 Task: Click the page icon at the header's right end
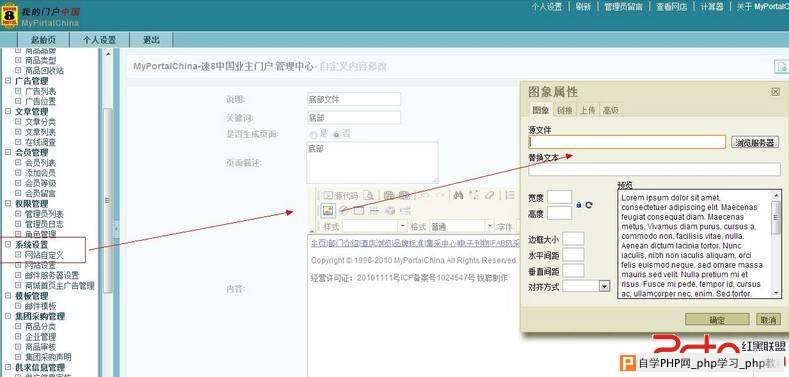pyautogui.click(x=781, y=66)
